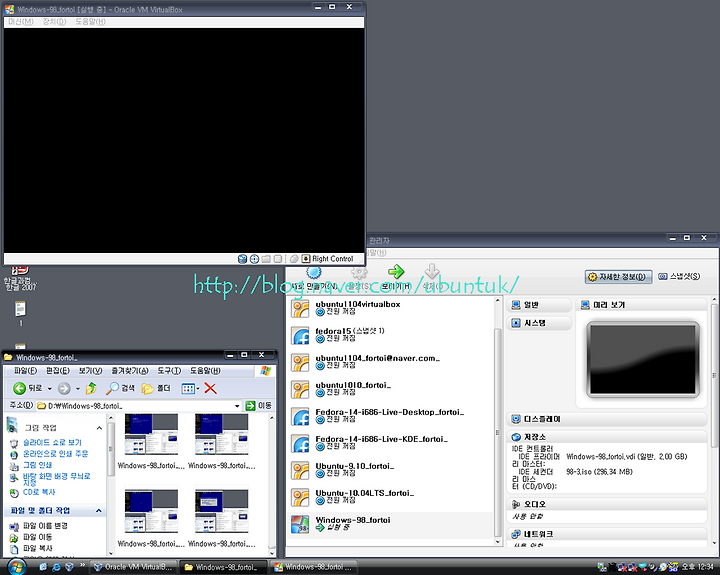Open the File (파일) menu in Explorer

25,371
